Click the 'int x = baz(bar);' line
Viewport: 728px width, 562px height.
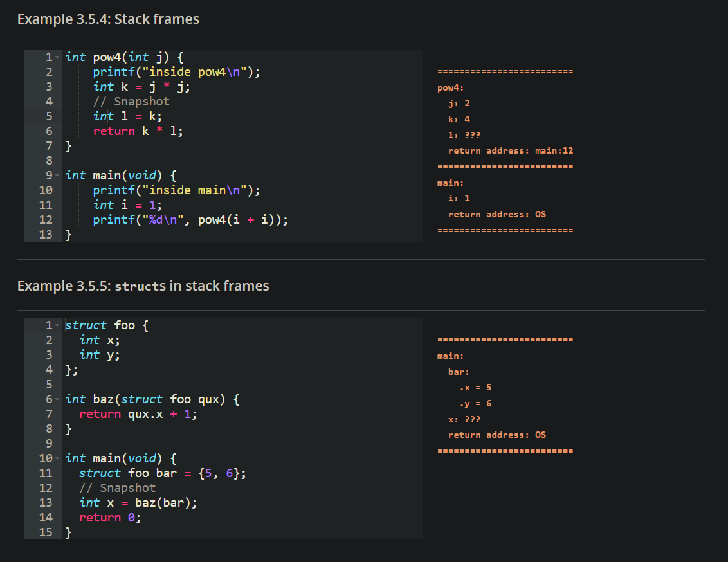click(x=138, y=503)
